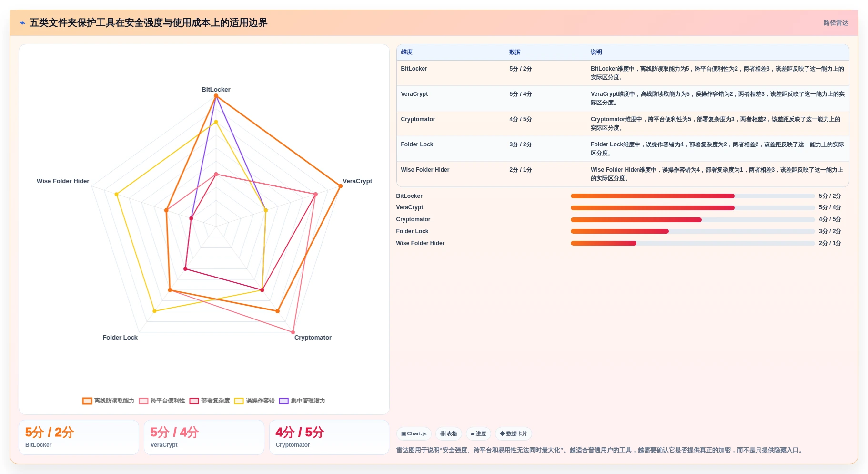Click the Cryptomator description text in table
868x474 pixels.
click(x=716, y=124)
